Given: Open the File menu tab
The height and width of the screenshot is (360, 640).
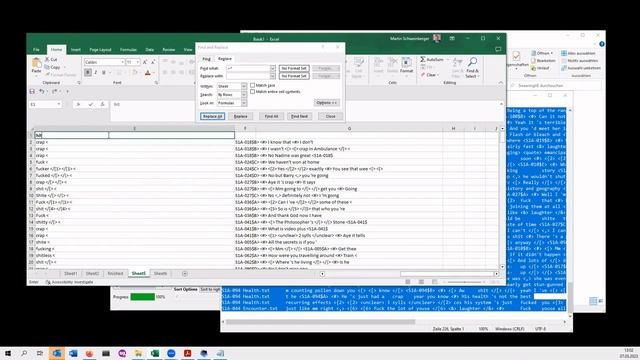Looking at the screenshot, I should coord(36,49).
